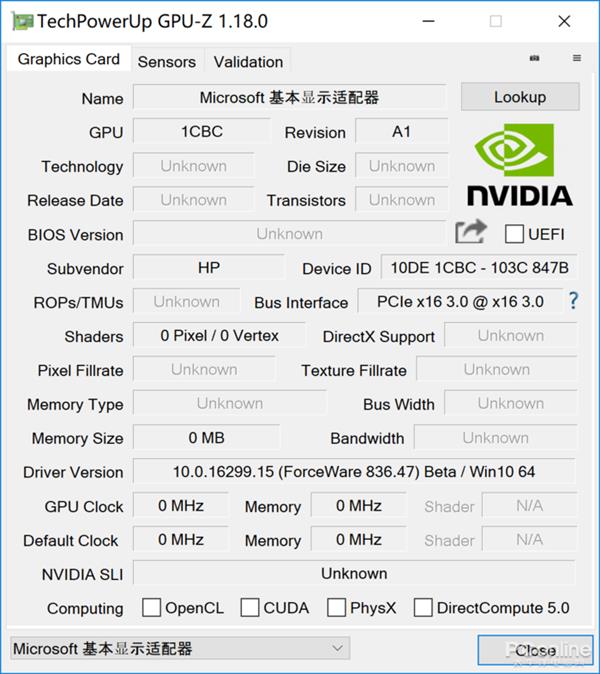Click the BIOS Version field
The image size is (600, 674).
pos(289,234)
